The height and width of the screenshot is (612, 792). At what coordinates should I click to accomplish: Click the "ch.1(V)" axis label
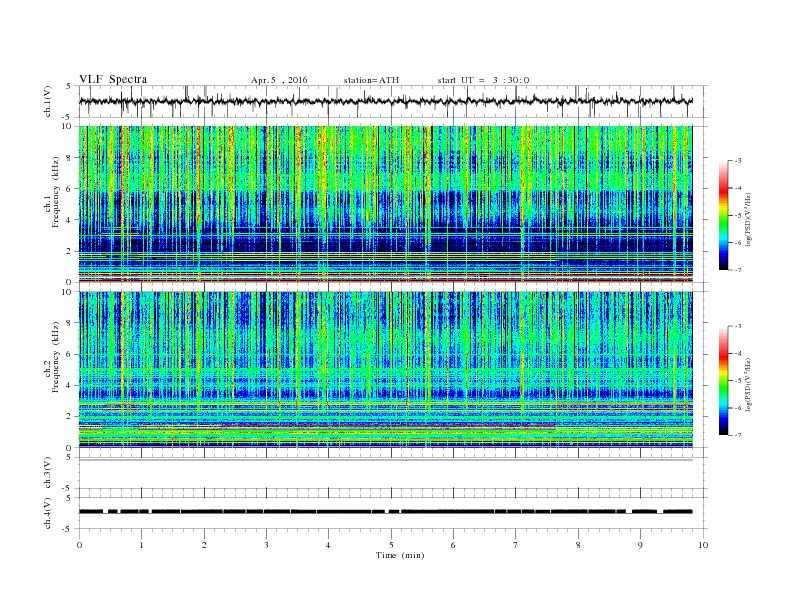tap(48, 101)
